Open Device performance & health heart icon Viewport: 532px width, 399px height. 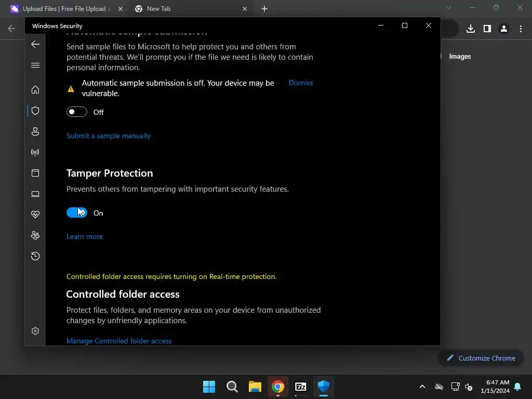pos(35,215)
